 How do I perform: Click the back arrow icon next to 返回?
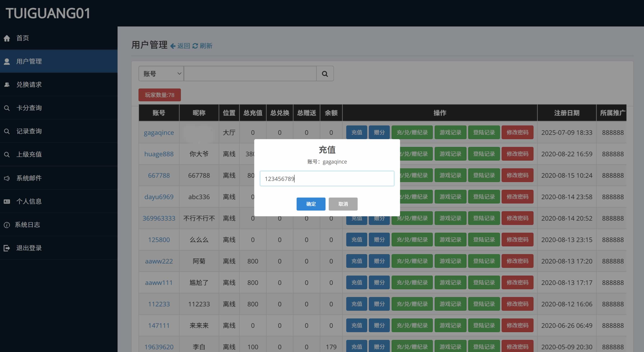[173, 46]
